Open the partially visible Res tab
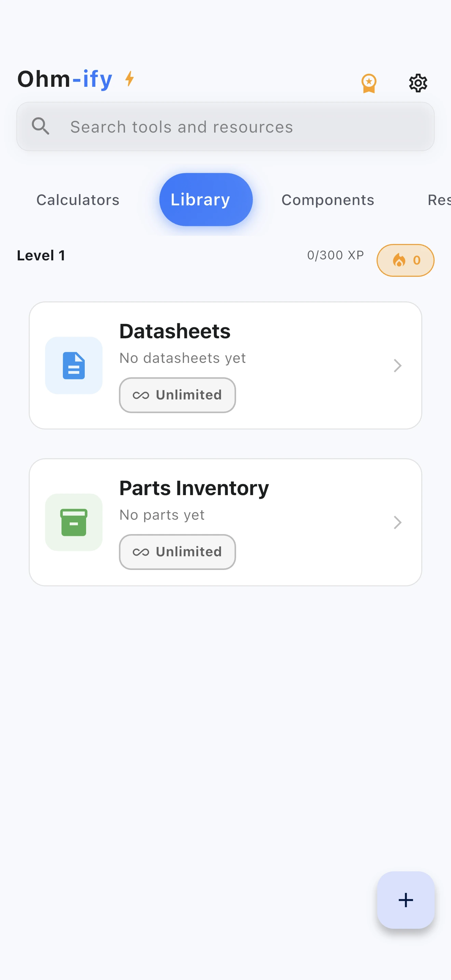 click(x=439, y=200)
